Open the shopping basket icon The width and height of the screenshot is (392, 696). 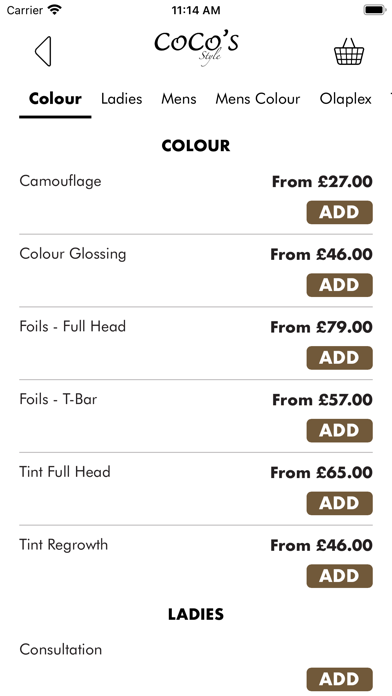(349, 52)
